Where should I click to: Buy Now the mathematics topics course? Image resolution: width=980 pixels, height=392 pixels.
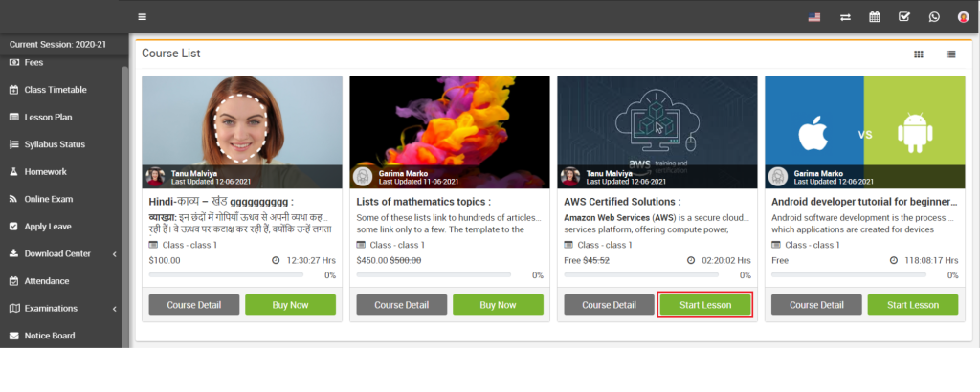pyautogui.click(x=498, y=305)
